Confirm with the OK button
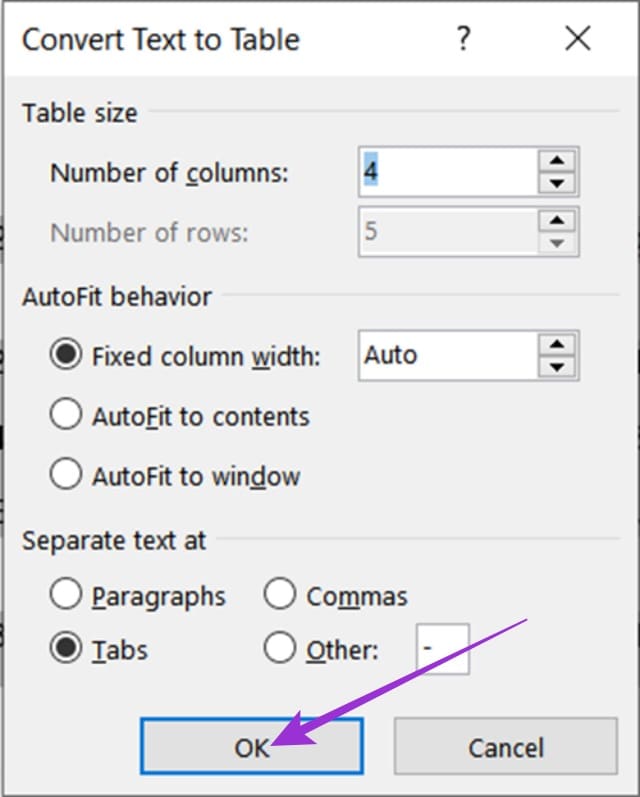 click(x=252, y=747)
